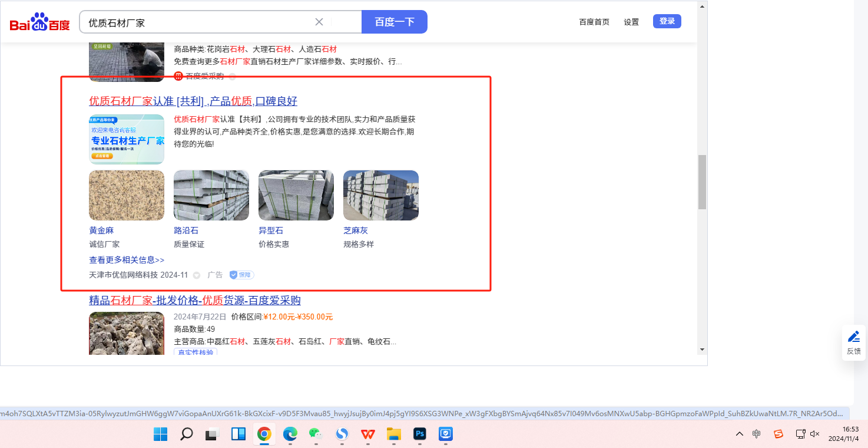Click the 登录 login button
Screen dimensions: 868x448
tap(667, 21)
